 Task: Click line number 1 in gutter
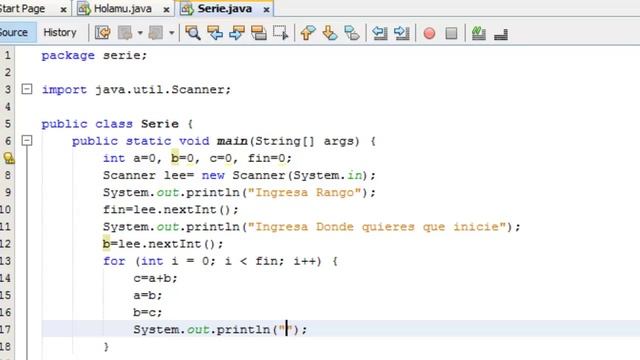(7, 55)
